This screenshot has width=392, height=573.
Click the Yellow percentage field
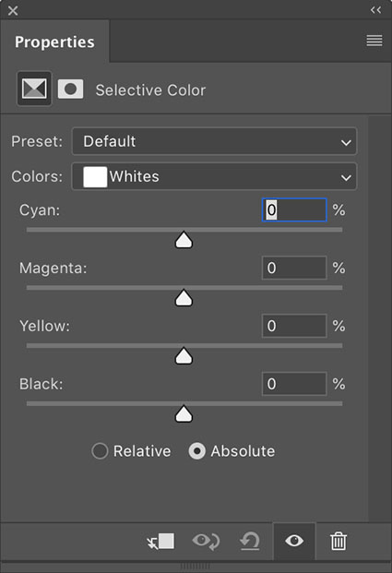coord(294,326)
